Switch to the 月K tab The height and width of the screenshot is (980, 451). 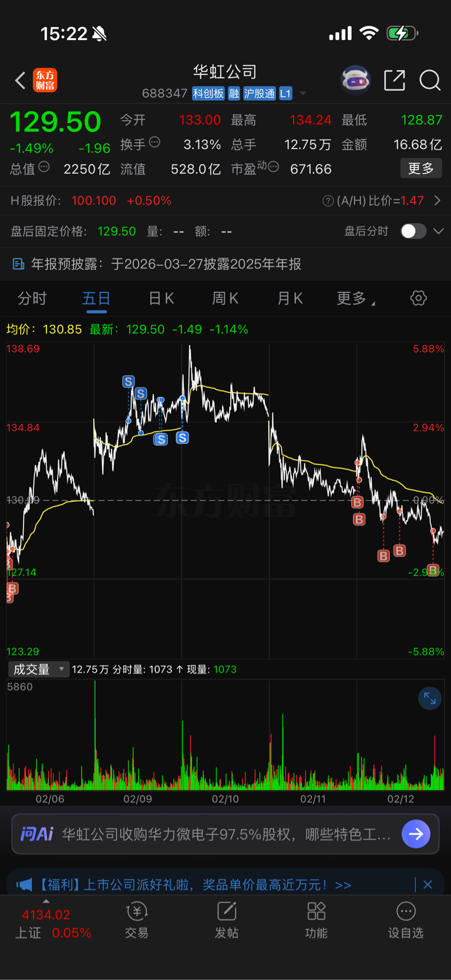coord(290,299)
